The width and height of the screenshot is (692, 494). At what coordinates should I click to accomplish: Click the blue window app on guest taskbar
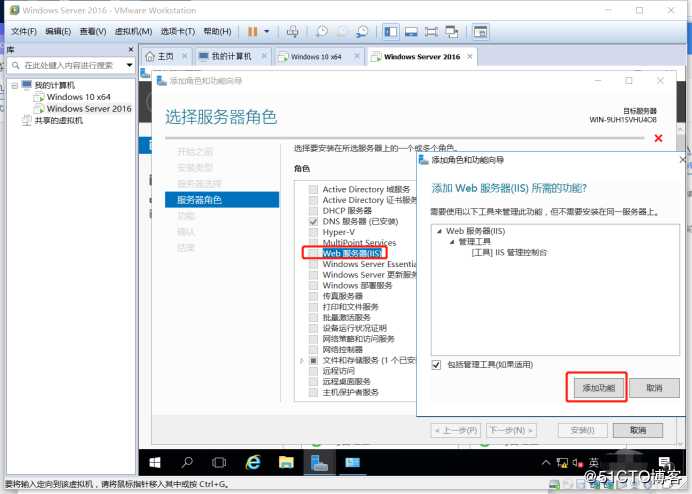352,463
